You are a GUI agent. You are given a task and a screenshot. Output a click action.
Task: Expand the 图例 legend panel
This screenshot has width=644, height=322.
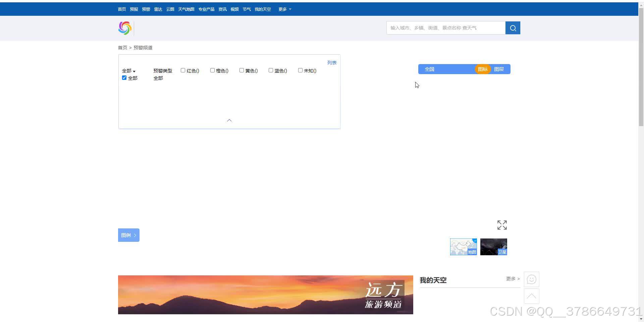coord(129,235)
